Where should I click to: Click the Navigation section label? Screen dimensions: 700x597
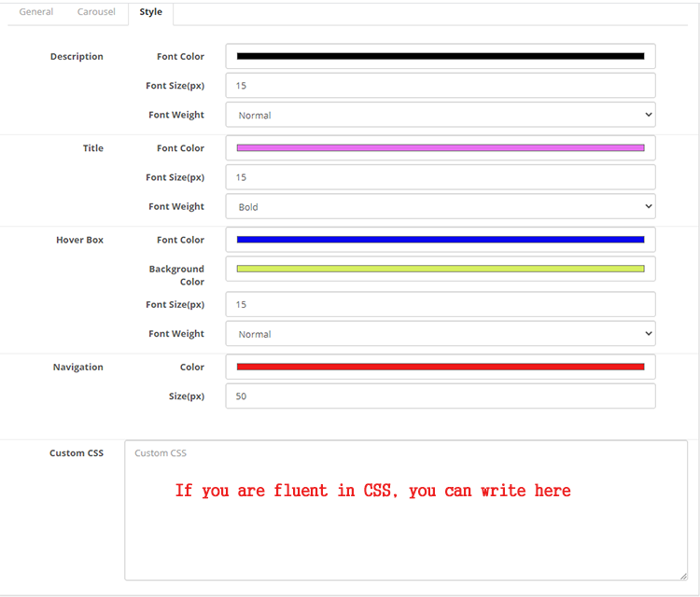click(x=78, y=368)
